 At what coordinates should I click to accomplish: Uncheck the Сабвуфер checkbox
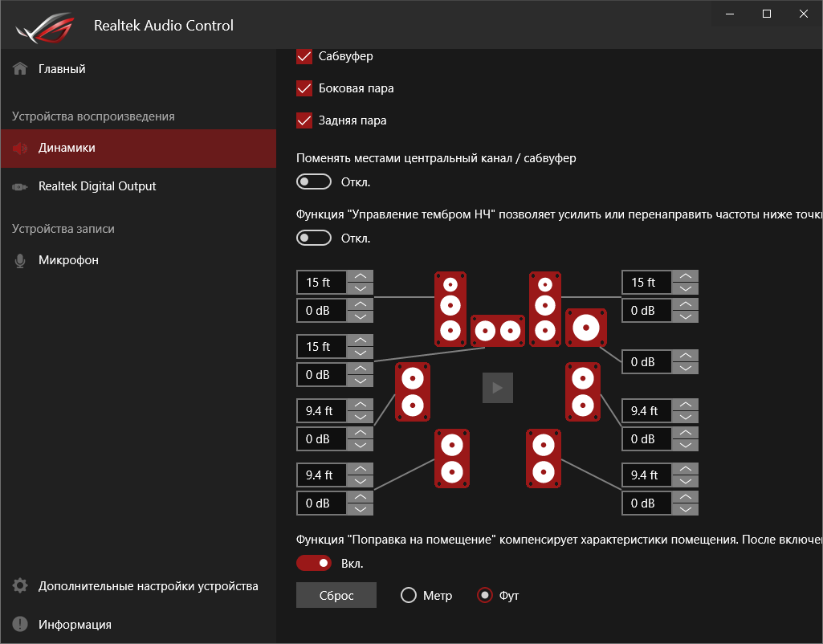coord(304,56)
